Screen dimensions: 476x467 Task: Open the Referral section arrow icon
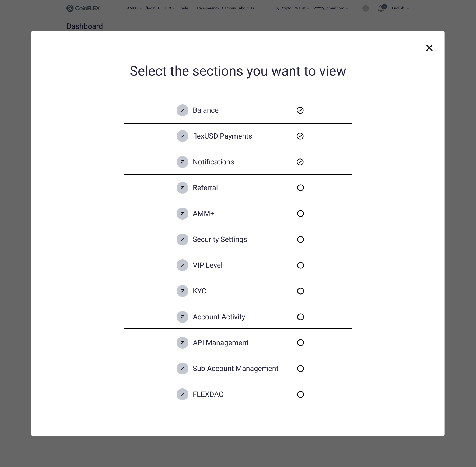point(183,188)
